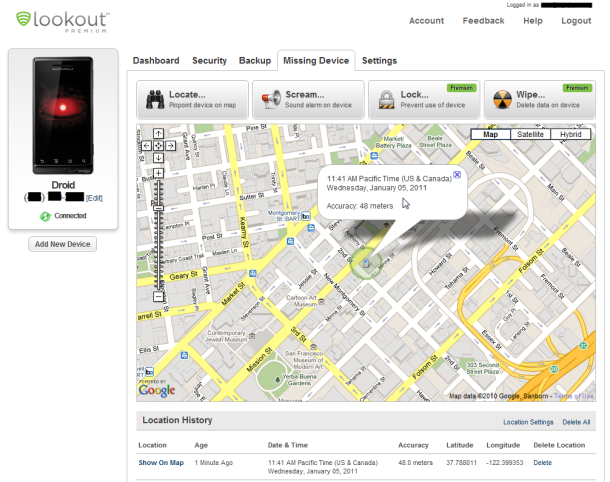The width and height of the screenshot is (610, 482).
Task: Open the Settings tab
Action: coord(379,61)
